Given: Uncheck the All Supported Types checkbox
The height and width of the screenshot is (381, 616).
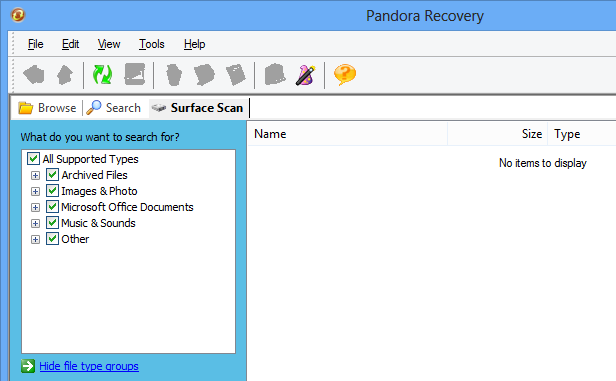Looking at the screenshot, I should (33, 159).
